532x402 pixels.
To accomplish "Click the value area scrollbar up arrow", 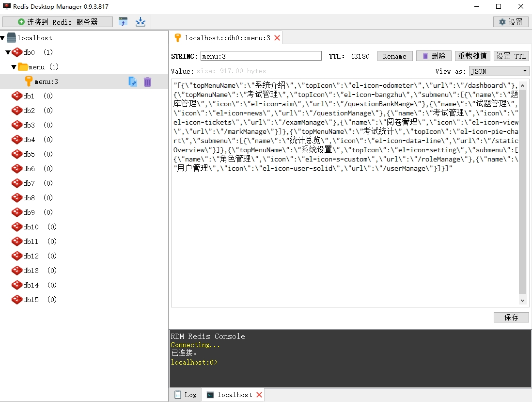I will pos(522,86).
